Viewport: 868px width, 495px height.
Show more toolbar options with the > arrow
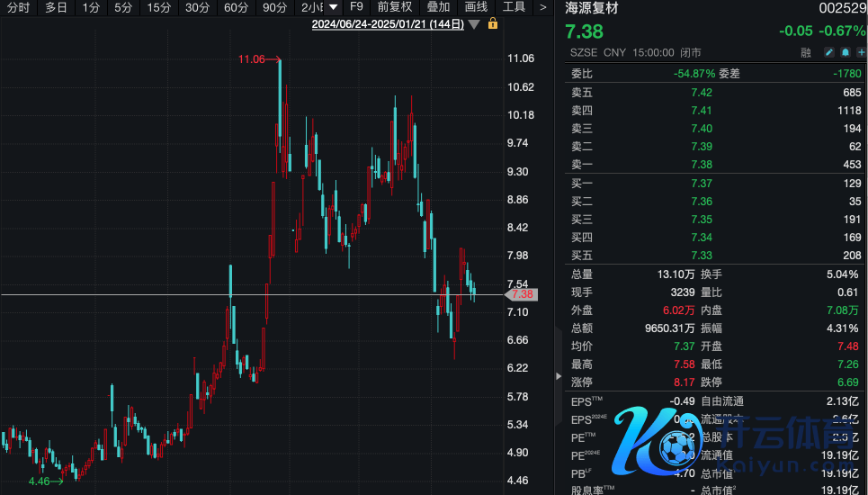click(x=542, y=7)
